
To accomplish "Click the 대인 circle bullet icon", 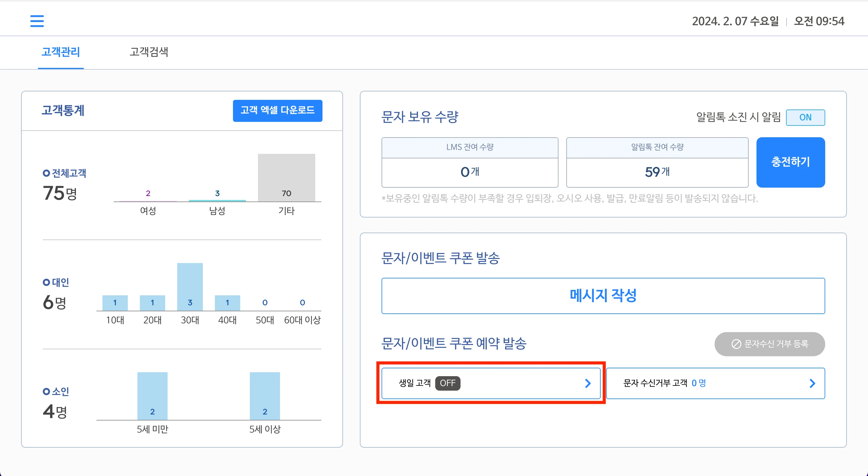I will [46, 282].
